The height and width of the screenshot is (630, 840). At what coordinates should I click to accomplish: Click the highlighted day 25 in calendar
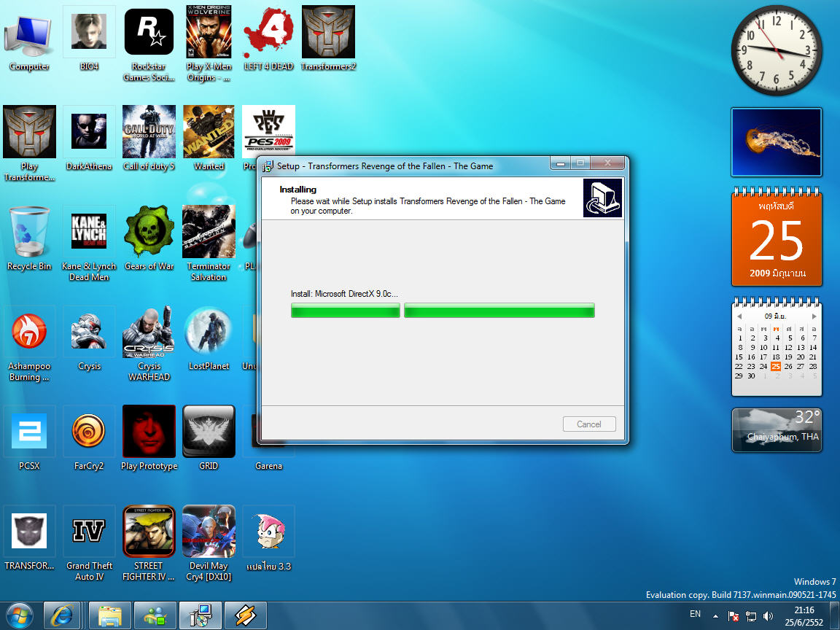(x=776, y=367)
